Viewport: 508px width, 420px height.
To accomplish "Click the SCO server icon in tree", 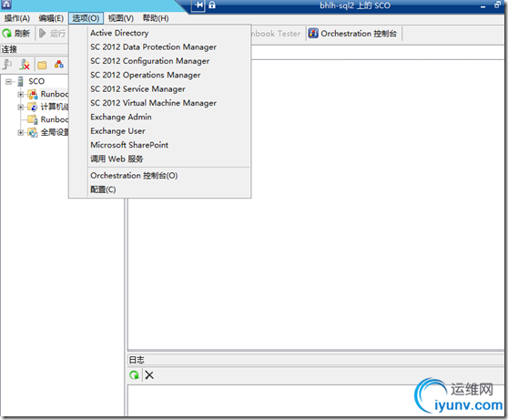I will tap(20, 81).
